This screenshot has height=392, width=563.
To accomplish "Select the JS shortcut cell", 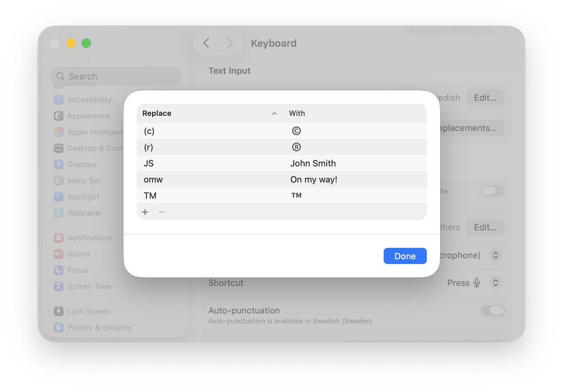I will (x=149, y=164).
